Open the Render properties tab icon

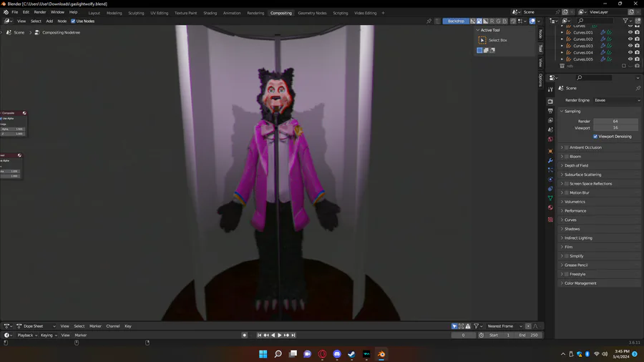550,102
